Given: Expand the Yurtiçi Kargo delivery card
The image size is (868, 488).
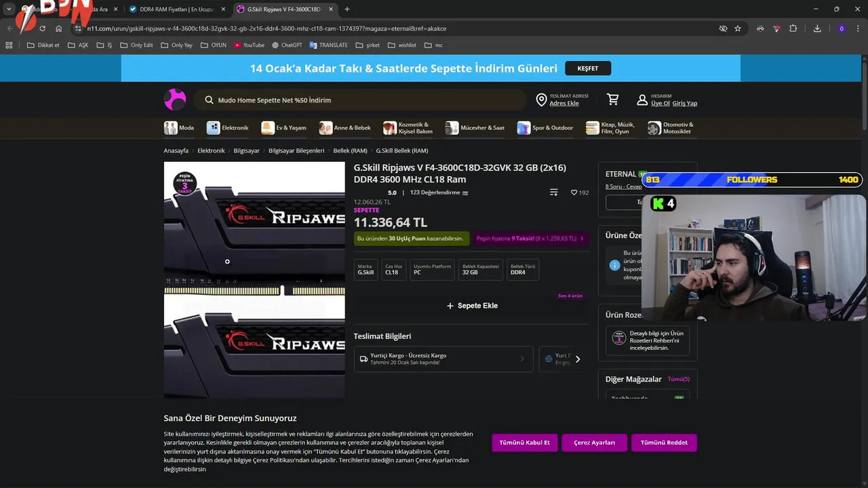Looking at the screenshot, I should coord(443,359).
